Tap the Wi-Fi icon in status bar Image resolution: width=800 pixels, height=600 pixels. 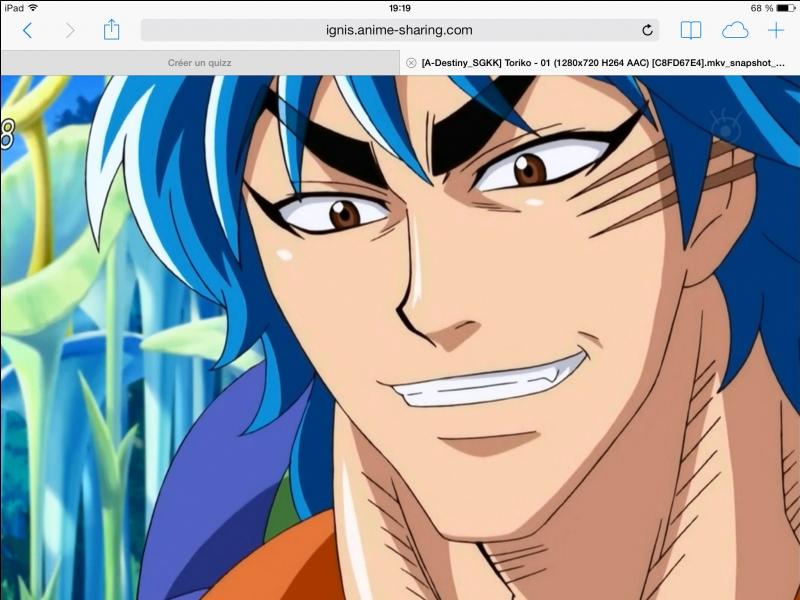click(33, 8)
